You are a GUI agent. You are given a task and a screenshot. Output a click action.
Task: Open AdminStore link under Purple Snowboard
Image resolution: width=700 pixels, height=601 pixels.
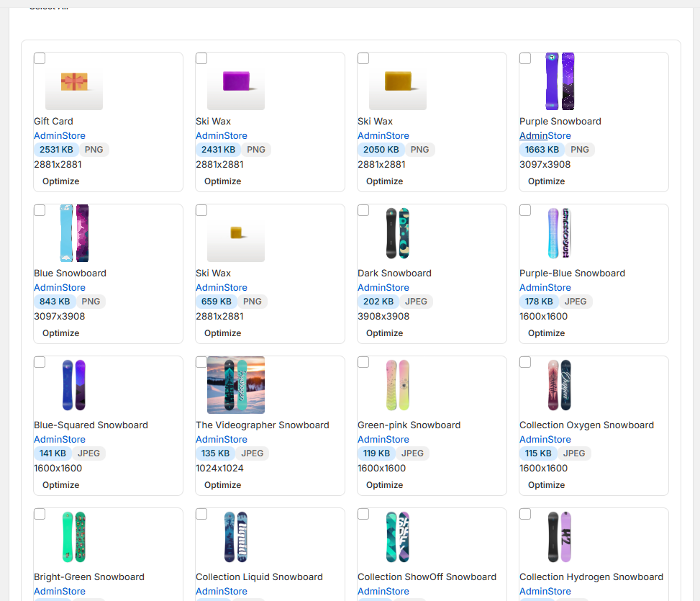click(x=545, y=136)
